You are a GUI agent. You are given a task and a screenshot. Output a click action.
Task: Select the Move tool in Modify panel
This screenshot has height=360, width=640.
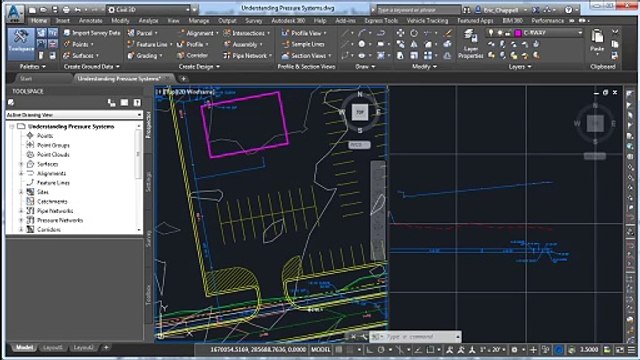click(400, 33)
